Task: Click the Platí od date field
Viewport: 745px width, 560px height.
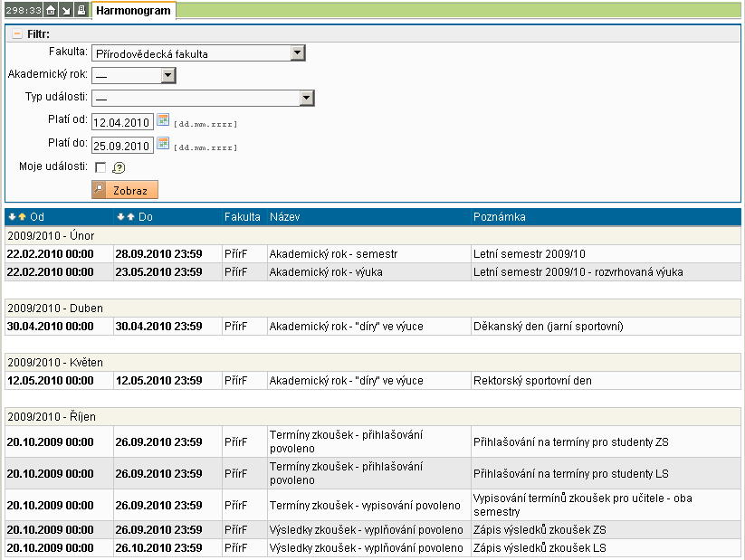Action: 122,122
